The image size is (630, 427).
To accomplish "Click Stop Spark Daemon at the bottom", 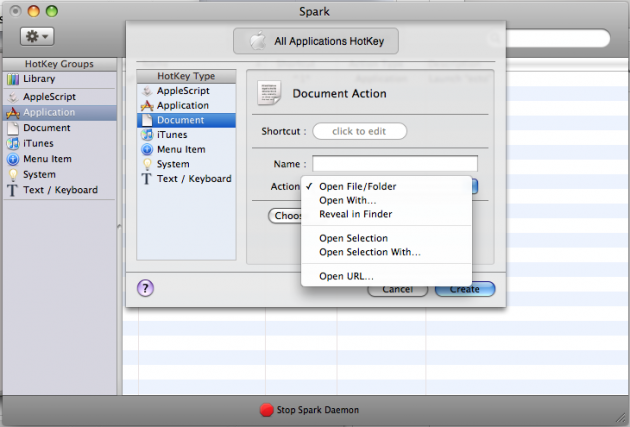I will 309,410.
